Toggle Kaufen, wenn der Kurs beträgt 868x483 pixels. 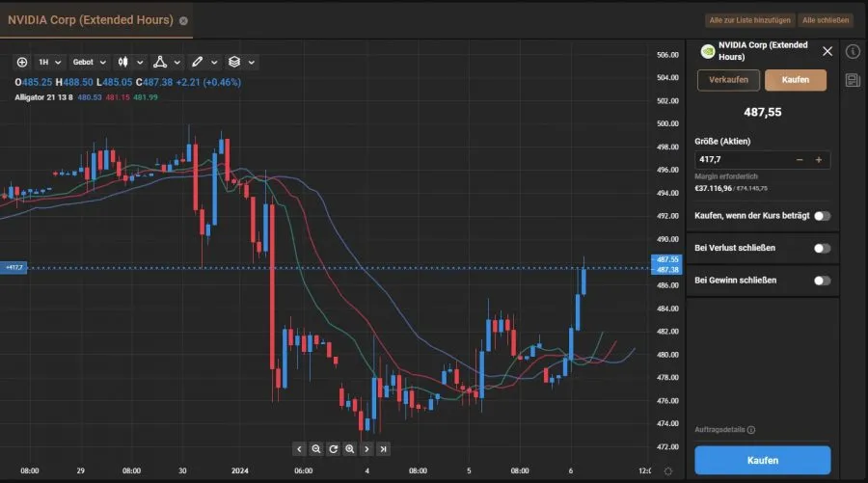click(x=822, y=216)
